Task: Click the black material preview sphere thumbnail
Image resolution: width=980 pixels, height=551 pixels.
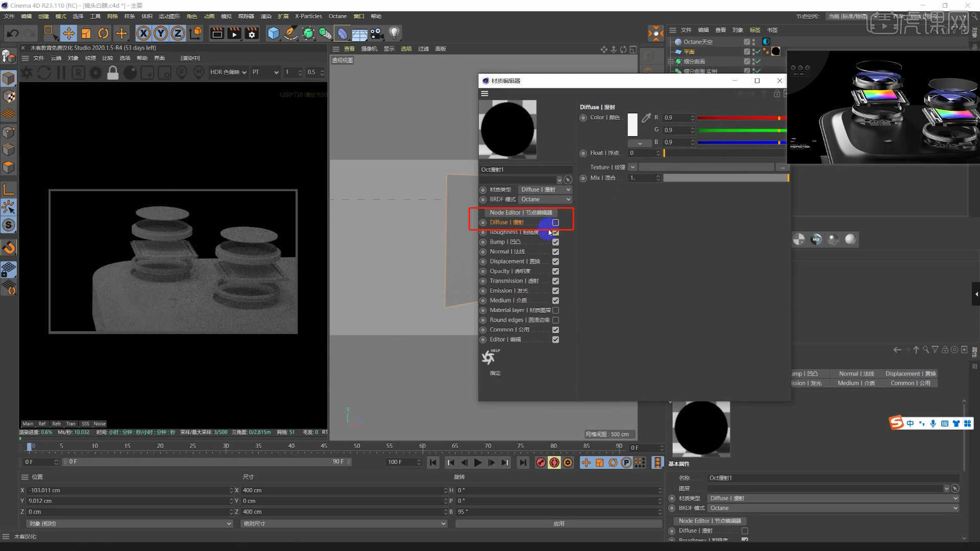Action: (x=507, y=129)
